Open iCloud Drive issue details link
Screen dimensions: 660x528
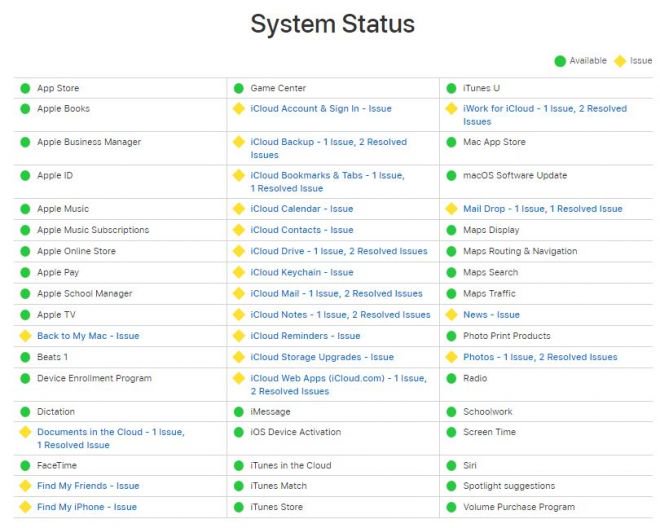(x=339, y=251)
